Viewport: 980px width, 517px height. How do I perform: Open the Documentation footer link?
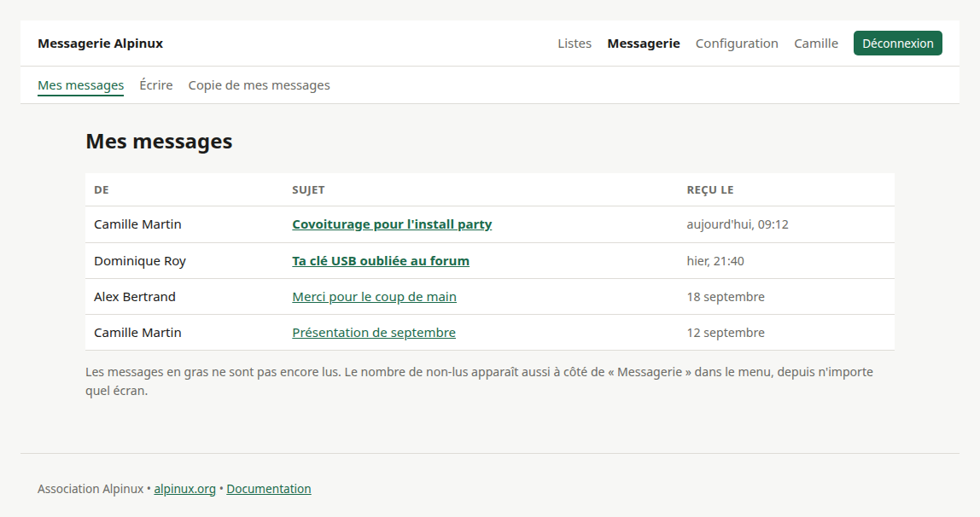click(269, 489)
